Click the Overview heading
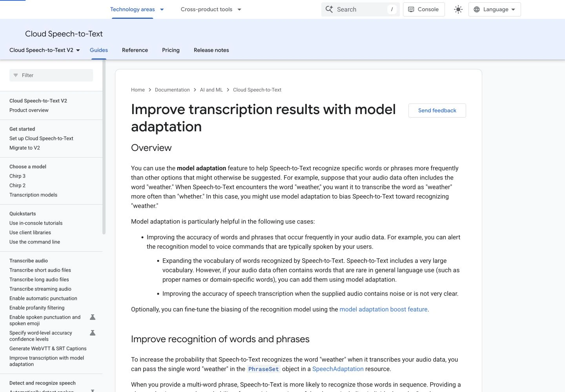Screen dimensions: 565x392 [x=151, y=148]
